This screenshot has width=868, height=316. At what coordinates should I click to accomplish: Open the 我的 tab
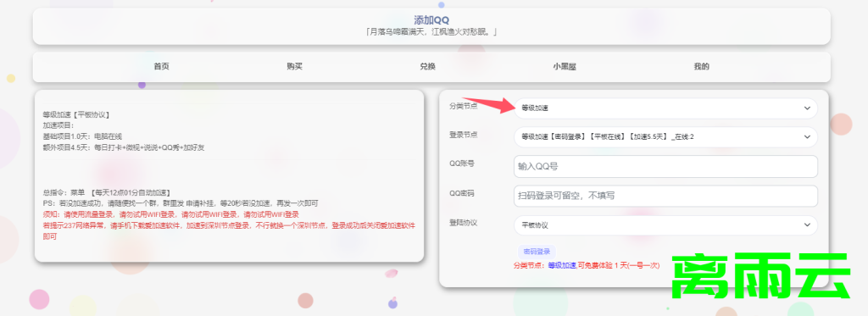[x=701, y=67]
